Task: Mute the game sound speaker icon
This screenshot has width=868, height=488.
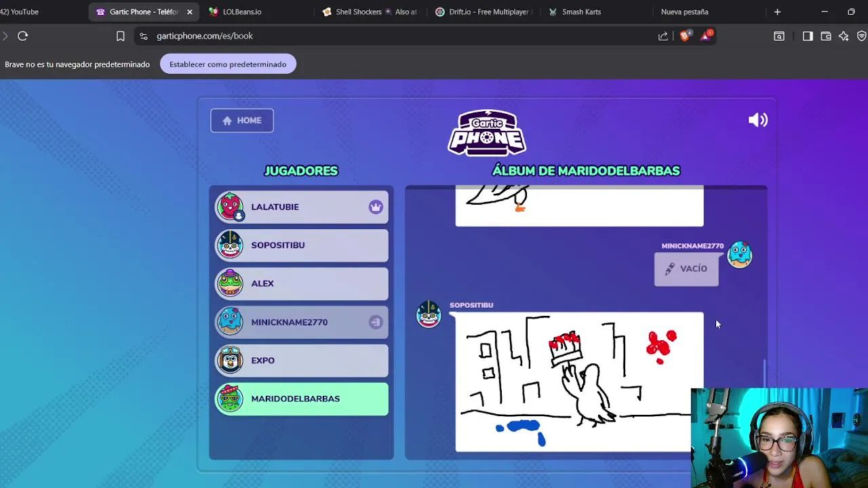Action: (757, 120)
